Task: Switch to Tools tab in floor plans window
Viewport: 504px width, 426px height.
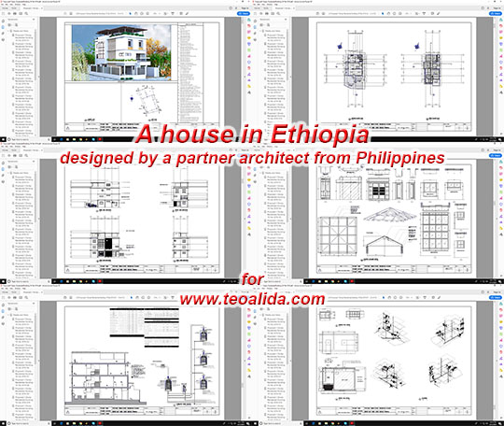Action: [x=266, y=8]
